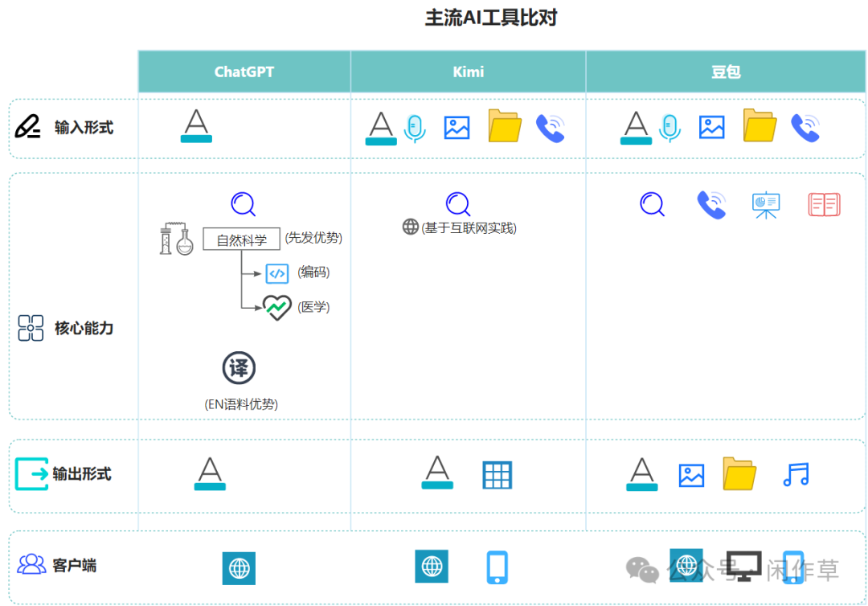Click the 输入形式 row label

click(84, 127)
